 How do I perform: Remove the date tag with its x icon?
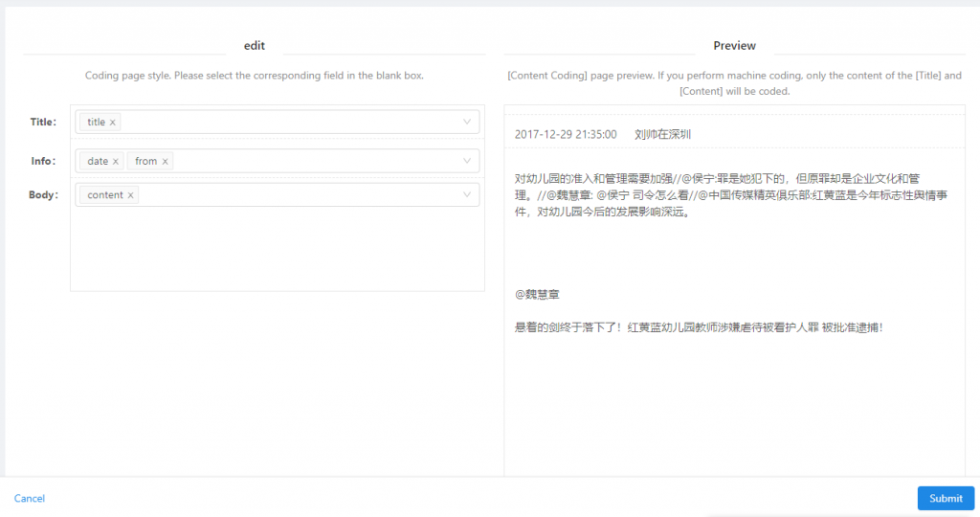(x=116, y=162)
